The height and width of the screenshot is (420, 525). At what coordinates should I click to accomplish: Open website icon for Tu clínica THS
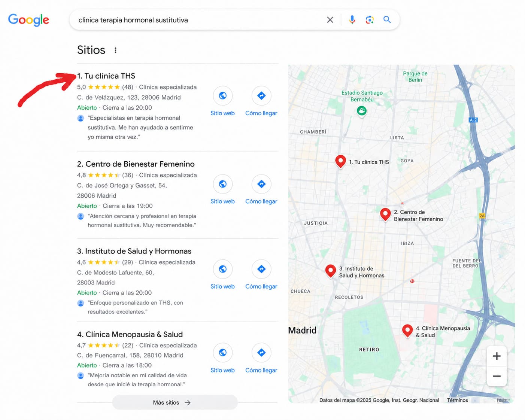pyautogui.click(x=223, y=96)
